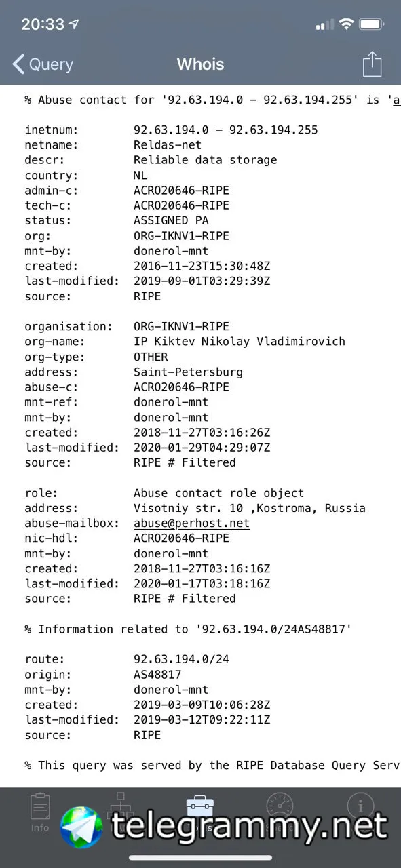Tap the Reldas-net netname value
This screenshot has height=868, width=401.
pyautogui.click(x=168, y=145)
